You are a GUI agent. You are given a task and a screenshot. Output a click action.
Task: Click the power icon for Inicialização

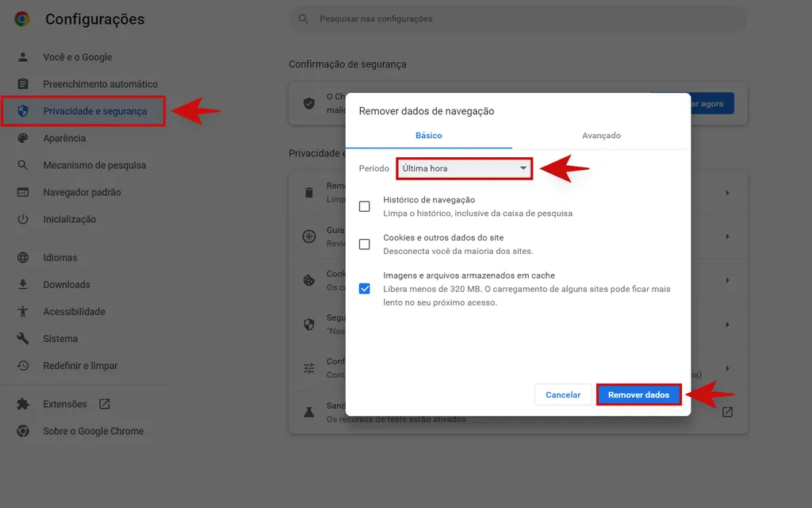tap(23, 219)
